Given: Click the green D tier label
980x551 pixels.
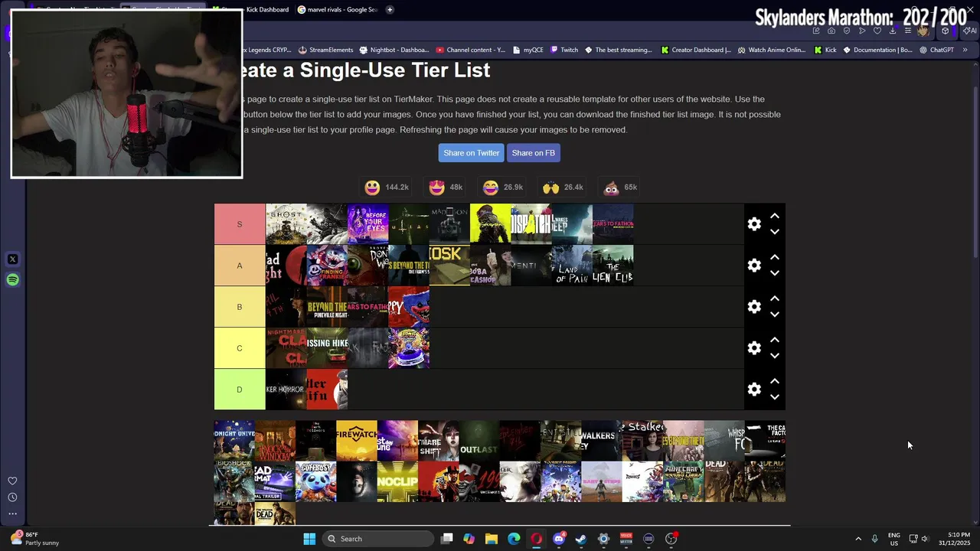Looking at the screenshot, I should click(x=240, y=390).
